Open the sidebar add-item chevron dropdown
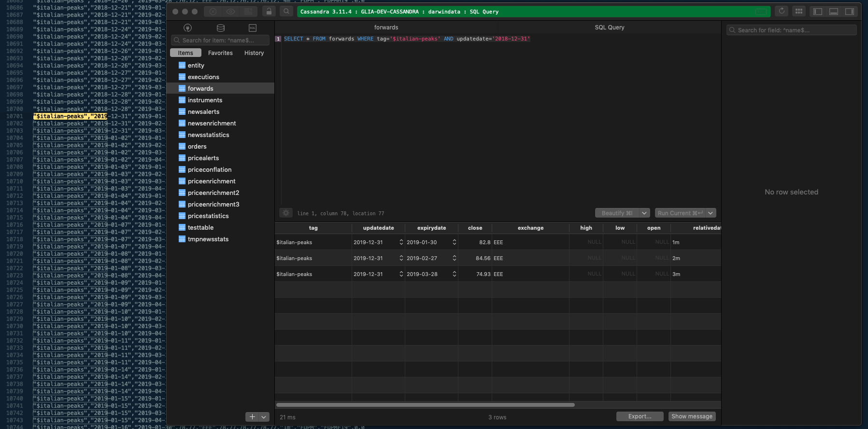 coord(264,417)
